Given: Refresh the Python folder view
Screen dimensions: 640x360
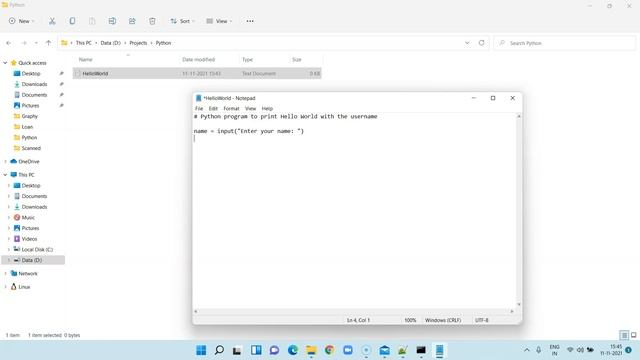Looking at the screenshot, I should (481, 43).
